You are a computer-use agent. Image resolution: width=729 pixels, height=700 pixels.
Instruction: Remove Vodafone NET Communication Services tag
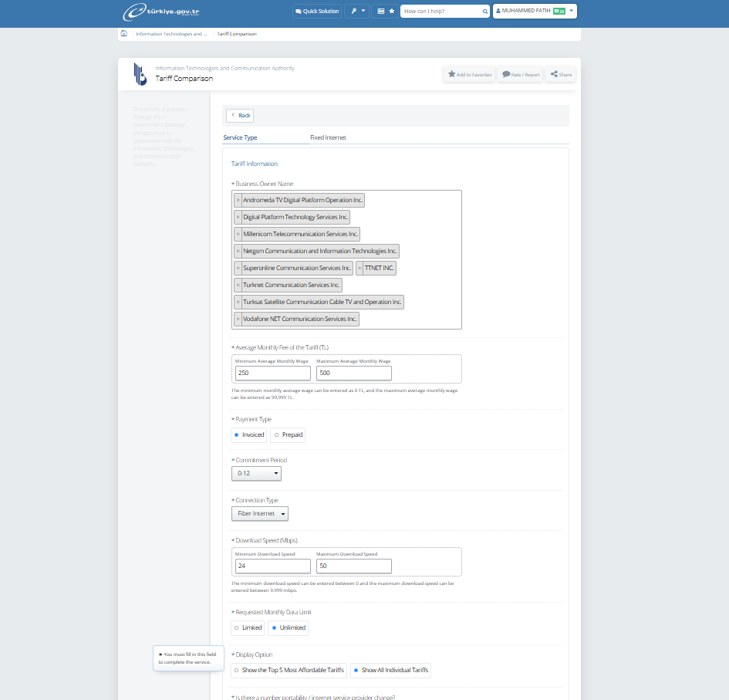(238, 319)
